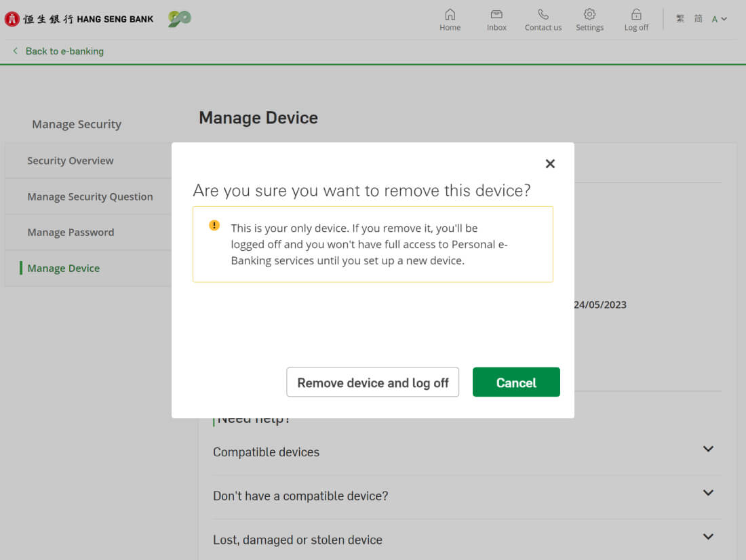This screenshot has height=560, width=746.
Task: Go to Manage Password in sidebar
Action: (x=71, y=233)
